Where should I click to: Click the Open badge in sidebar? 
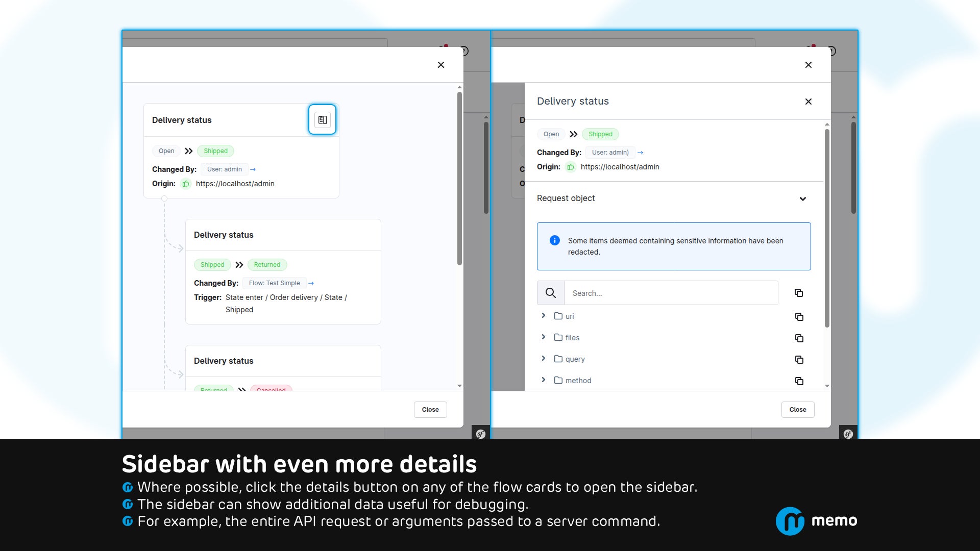point(551,134)
